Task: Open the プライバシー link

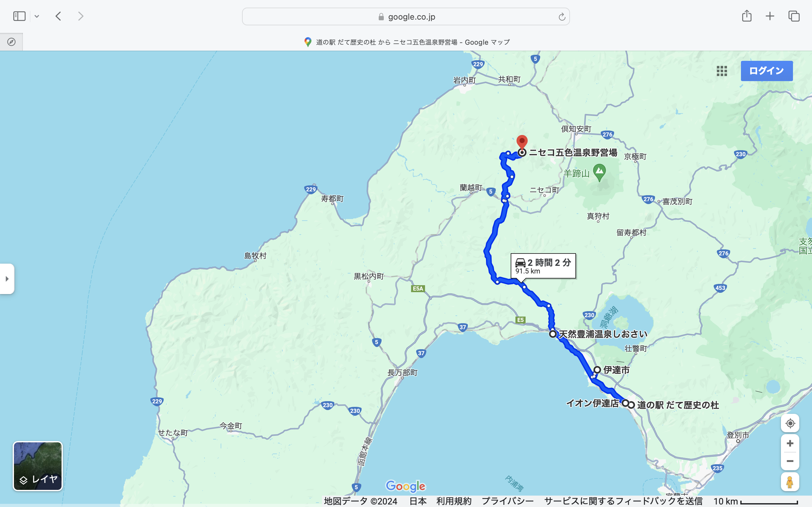Action: [507, 501]
